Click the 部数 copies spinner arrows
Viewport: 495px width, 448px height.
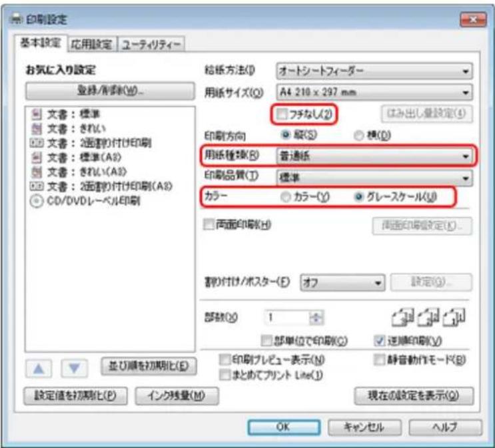(316, 318)
